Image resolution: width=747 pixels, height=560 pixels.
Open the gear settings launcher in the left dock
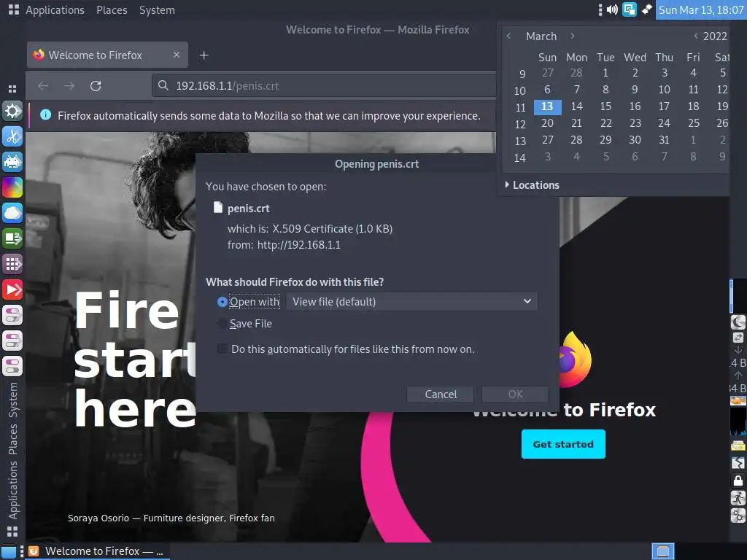click(12, 111)
